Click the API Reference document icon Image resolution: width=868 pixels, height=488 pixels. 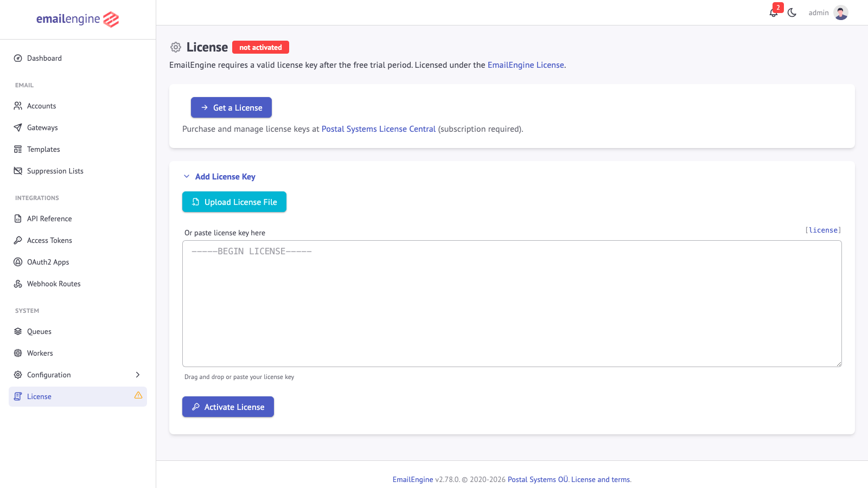click(x=18, y=219)
